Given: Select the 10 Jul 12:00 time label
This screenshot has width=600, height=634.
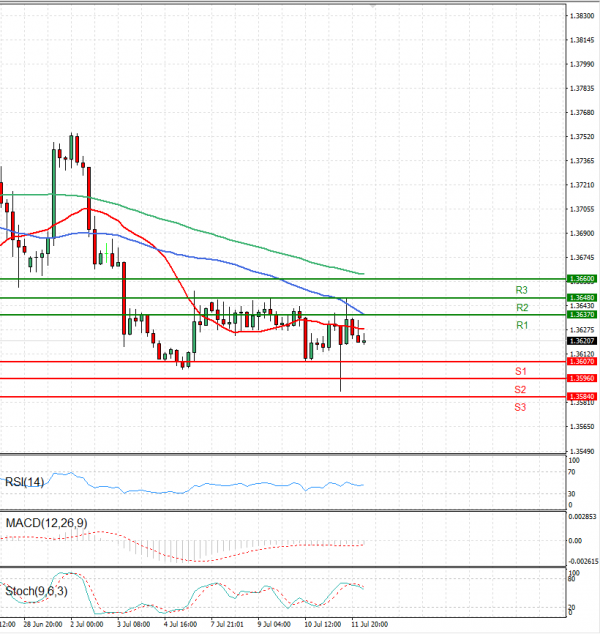Looking at the screenshot, I should (x=323, y=624).
